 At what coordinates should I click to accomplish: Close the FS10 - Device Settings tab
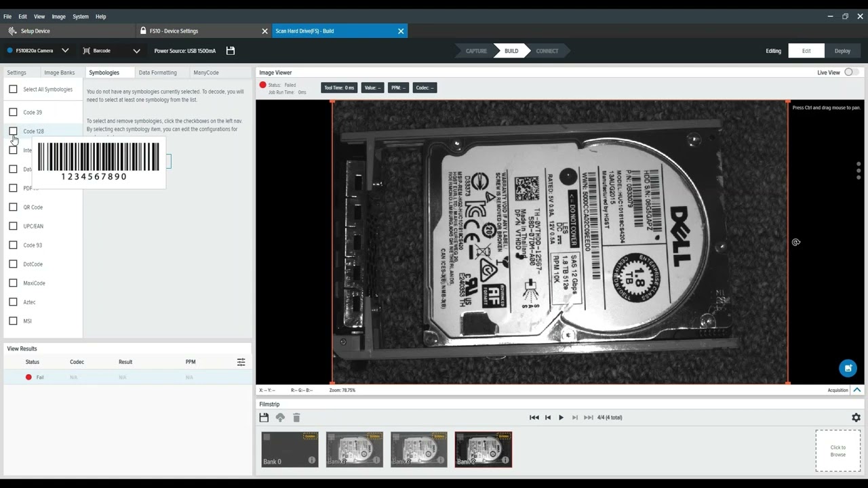[264, 31]
